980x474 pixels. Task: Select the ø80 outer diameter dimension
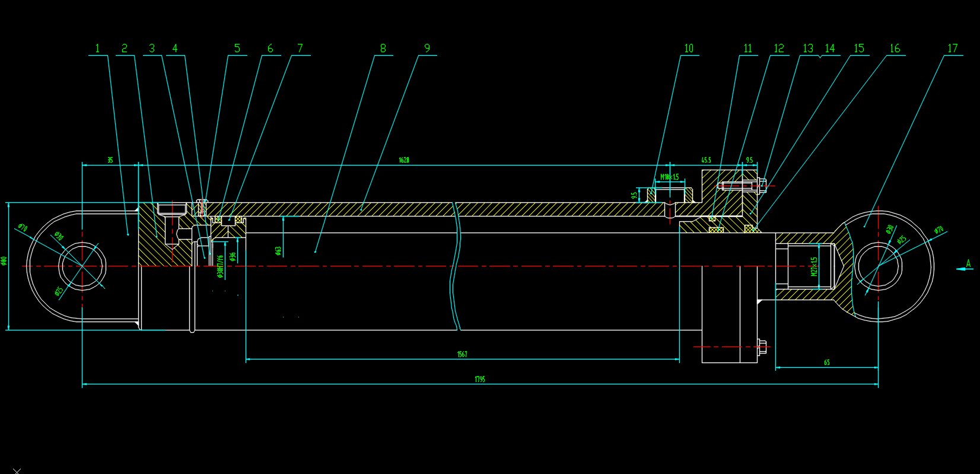point(4,260)
